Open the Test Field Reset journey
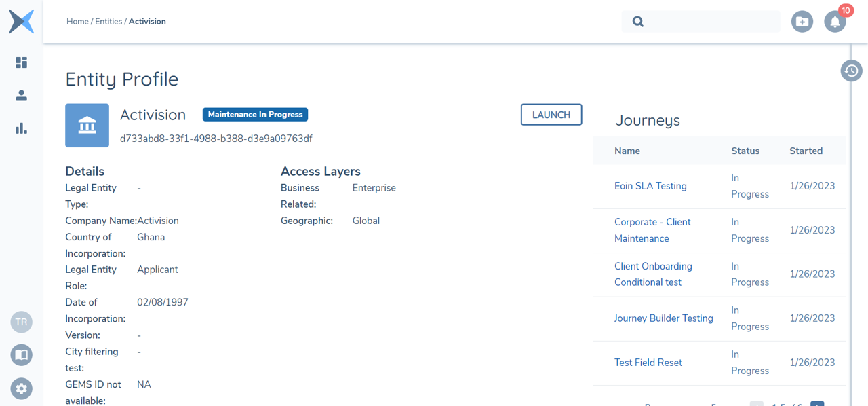This screenshot has height=406, width=868. pos(648,363)
